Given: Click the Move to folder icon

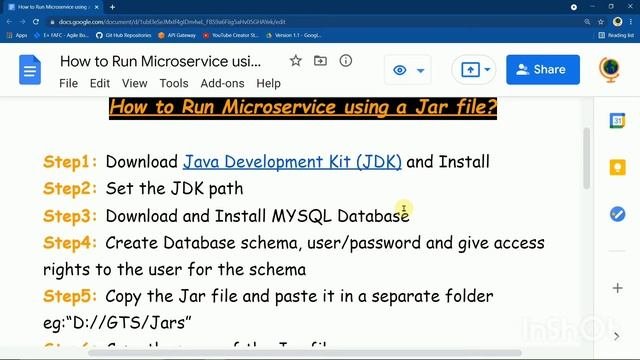Looking at the screenshot, I should click(320, 61).
